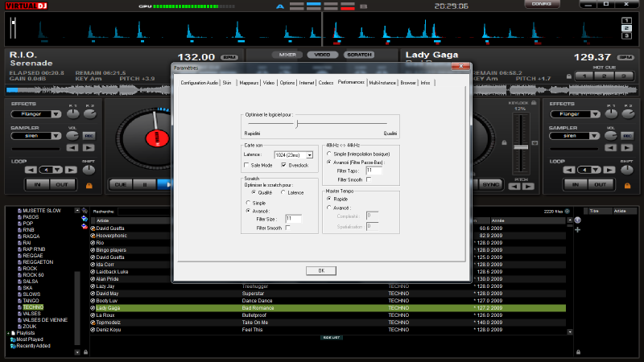The image size is (644, 362).
Task: Click the right deck BPM tap button
Action: [625, 58]
